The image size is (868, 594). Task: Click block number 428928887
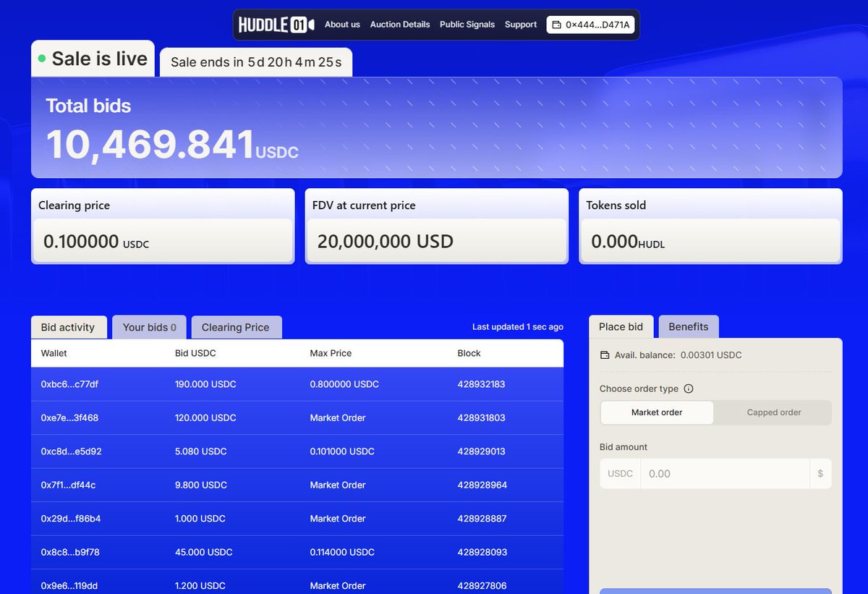[x=482, y=519]
